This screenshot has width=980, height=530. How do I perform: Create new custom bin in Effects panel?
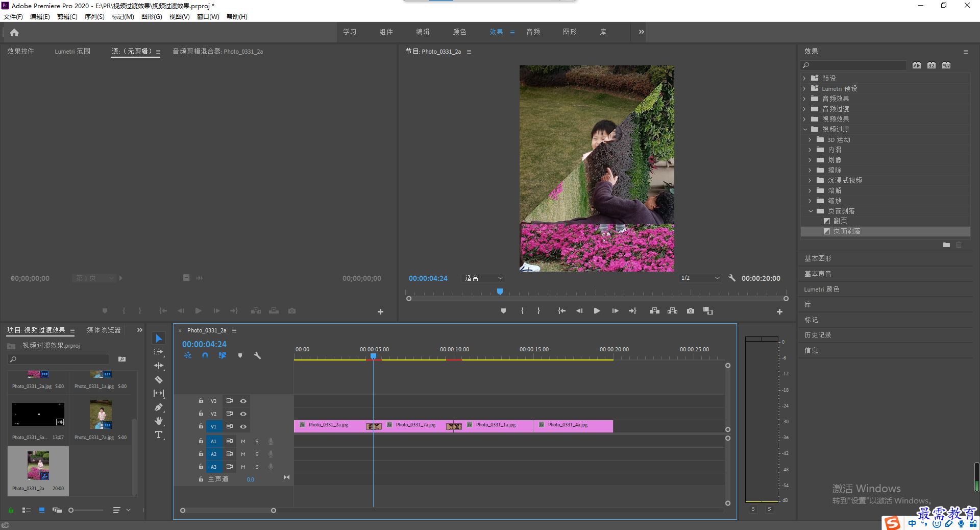click(x=946, y=245)
